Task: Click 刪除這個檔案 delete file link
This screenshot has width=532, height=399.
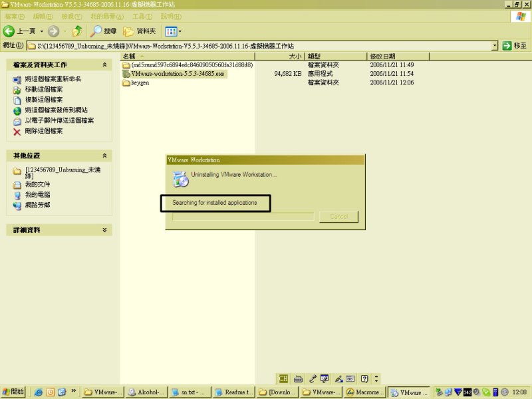Action: (44, 131)
